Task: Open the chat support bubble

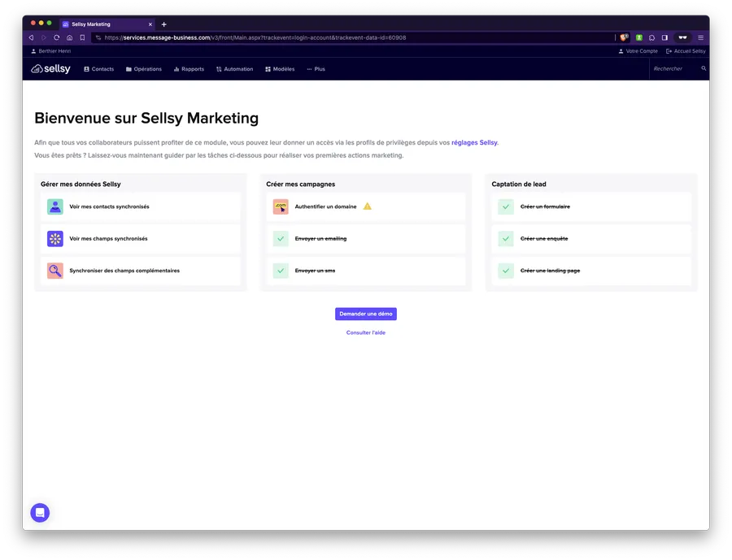Action: point(40,512)
